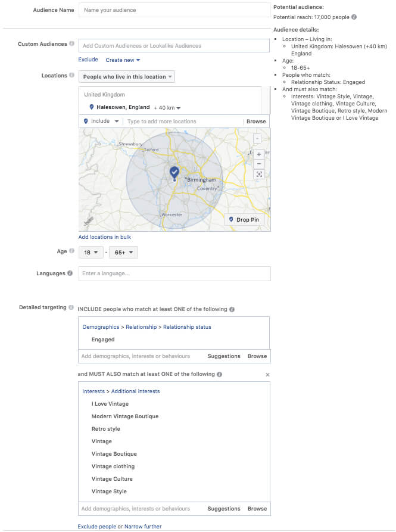The image size is (396, 532).
Task: Click the Additional interests breadcrumb link
Action: [x=135, y=391]
